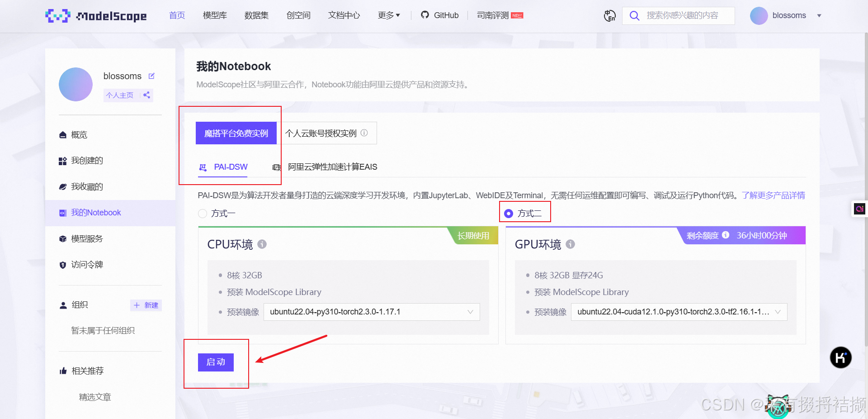Click the 访问令牌 shield icon
The width and height of the screenshot is (868, 419).
pyautogui.click(x=63, y=265)
